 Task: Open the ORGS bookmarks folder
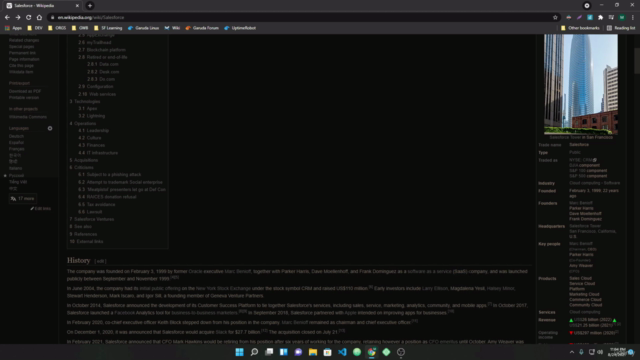click(57, 28)
